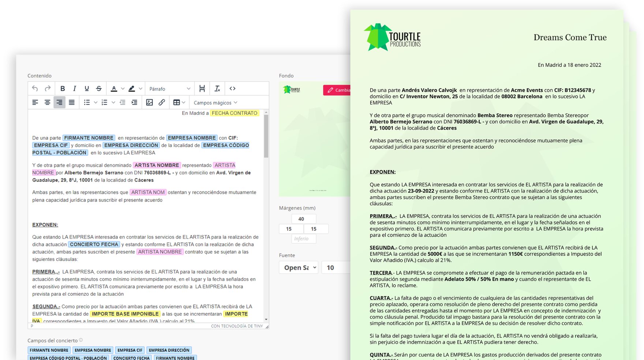Clear formatting from selected text
This screenshot has width=644, height=360.
tap(217, 88)
